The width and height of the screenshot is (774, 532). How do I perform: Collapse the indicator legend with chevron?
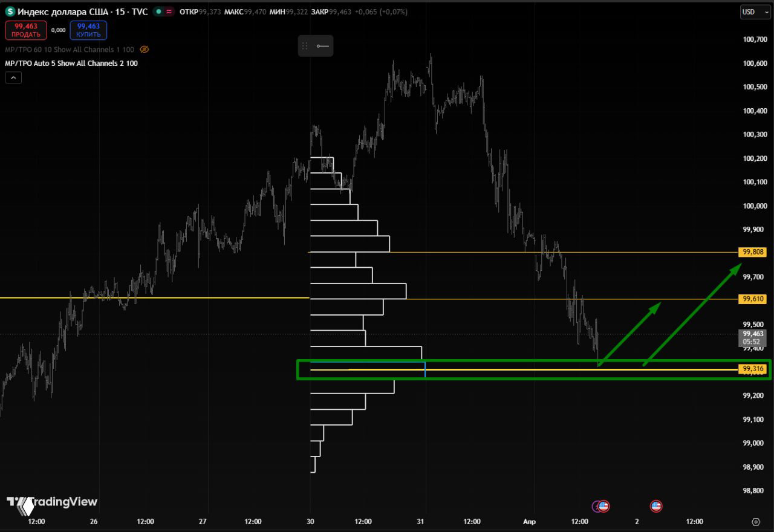tap(13, 77)
